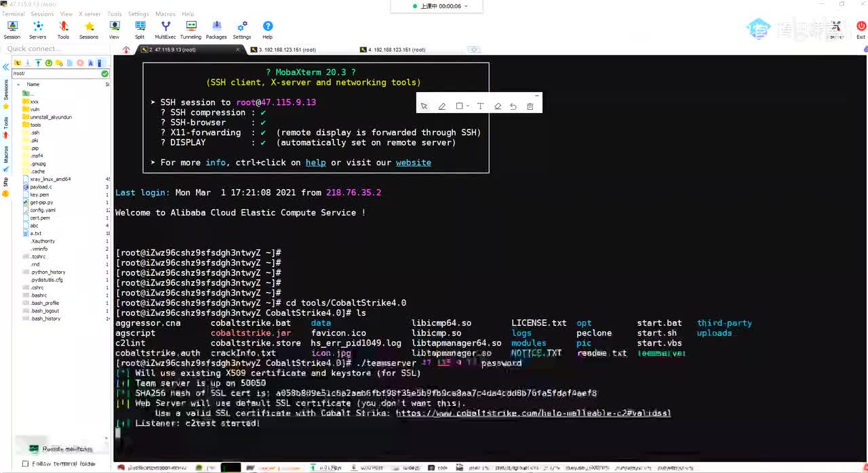The height and width of the screenshot is (473, 868).
Task: Open the Terminal menu
Action: coord(13,14)
